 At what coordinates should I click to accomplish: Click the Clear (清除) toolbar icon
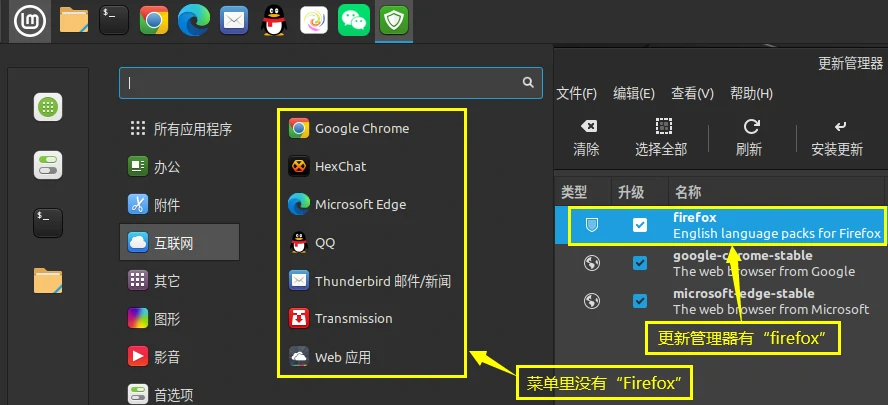587,127
